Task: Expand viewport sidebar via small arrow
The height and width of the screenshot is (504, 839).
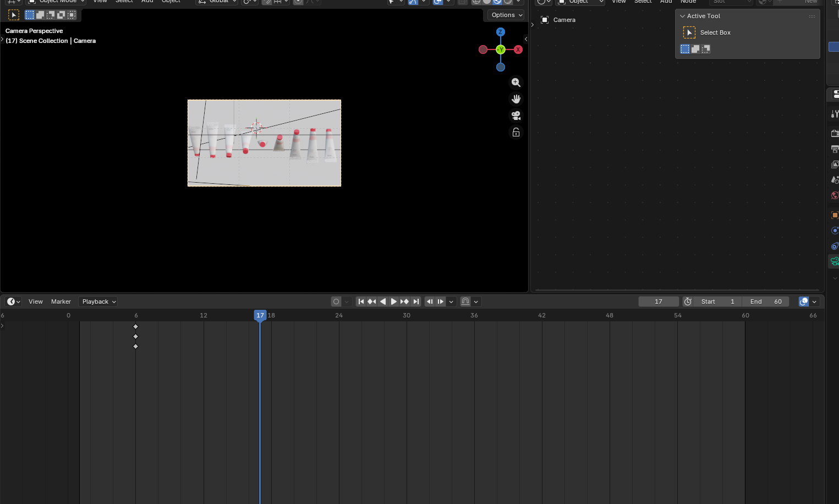Action: [x=526, y=39]
